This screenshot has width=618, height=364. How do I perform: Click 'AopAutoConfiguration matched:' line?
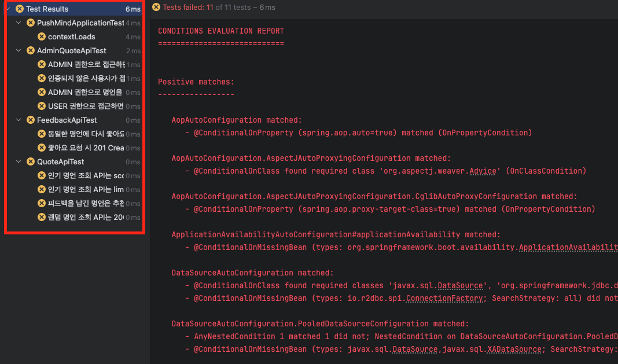[237, 120]
